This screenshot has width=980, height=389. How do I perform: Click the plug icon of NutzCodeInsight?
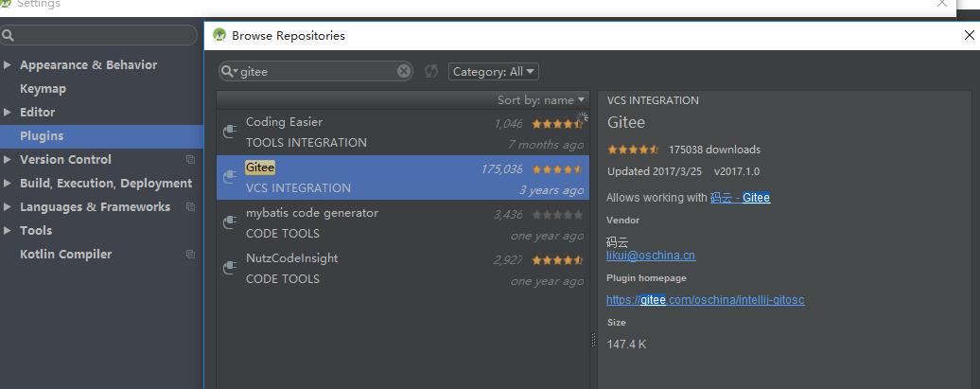pyautogui.click(x=230, y=268)
